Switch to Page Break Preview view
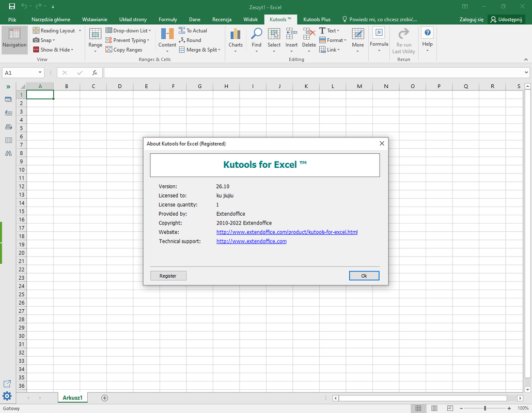This screenshot has width=532, height=413. 450,408
